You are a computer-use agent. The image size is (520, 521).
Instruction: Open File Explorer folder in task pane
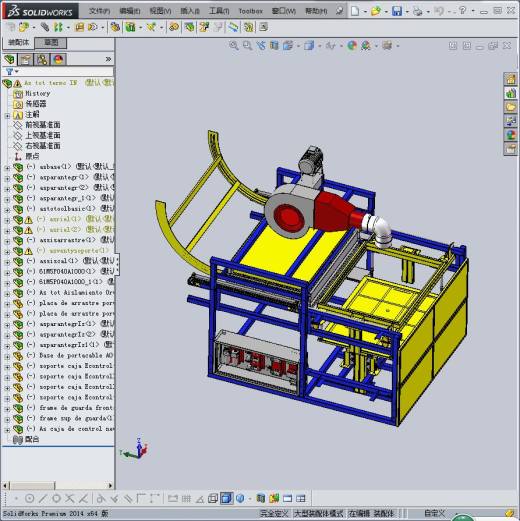point(511,107)
